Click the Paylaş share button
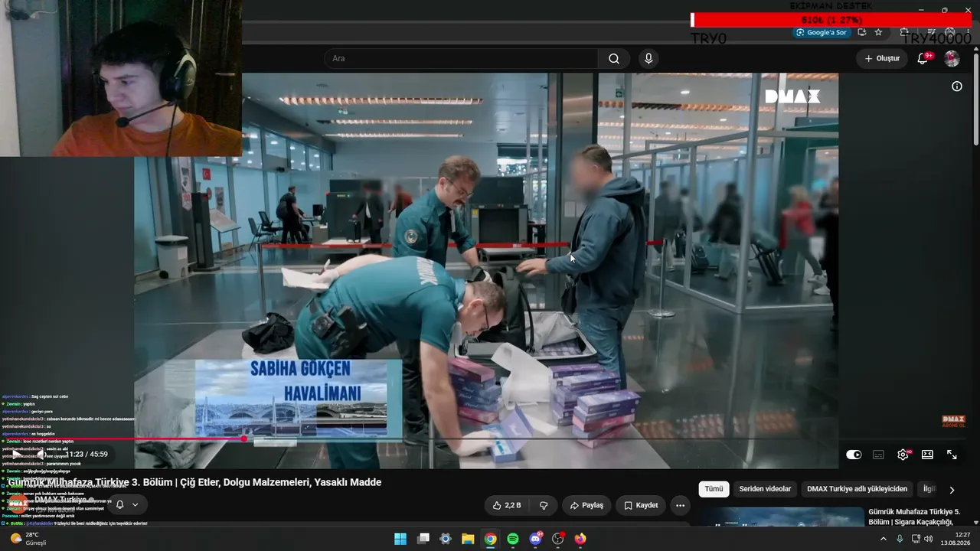The height and width of the screenshot is (551, 980). [x=586, y=506]
